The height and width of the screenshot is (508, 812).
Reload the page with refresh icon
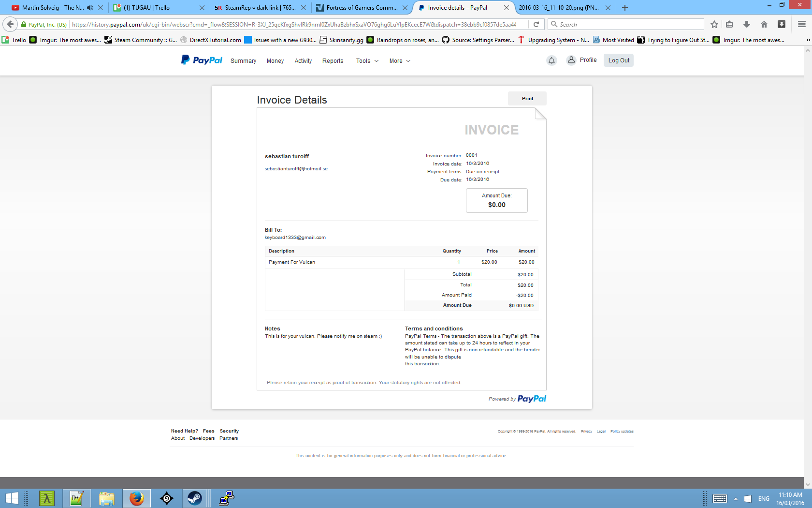pyautogui.click(x=536, y=24)
